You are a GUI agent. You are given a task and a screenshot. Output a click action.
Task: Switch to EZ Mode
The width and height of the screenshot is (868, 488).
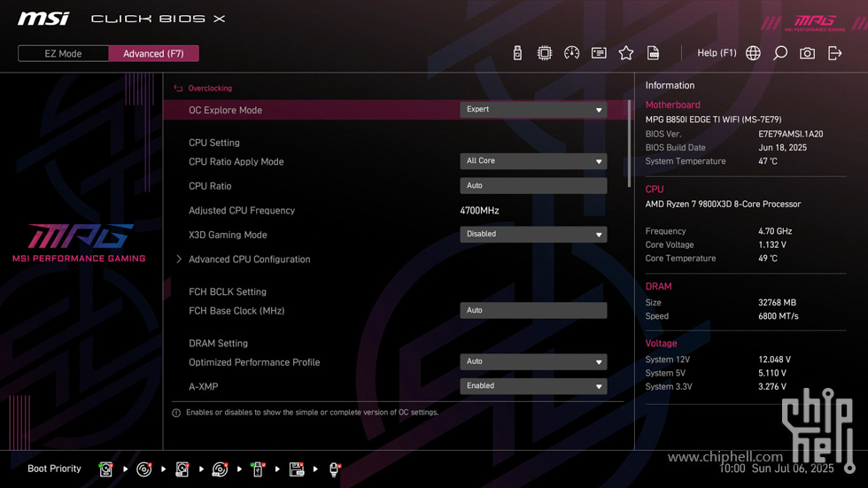point(63,54)
